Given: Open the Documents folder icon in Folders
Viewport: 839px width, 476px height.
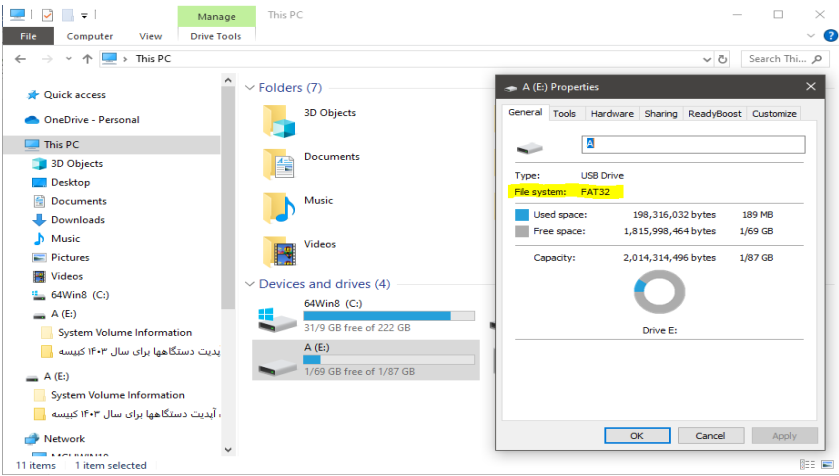Looking at the screenshot, I should [x=279, y=165].
